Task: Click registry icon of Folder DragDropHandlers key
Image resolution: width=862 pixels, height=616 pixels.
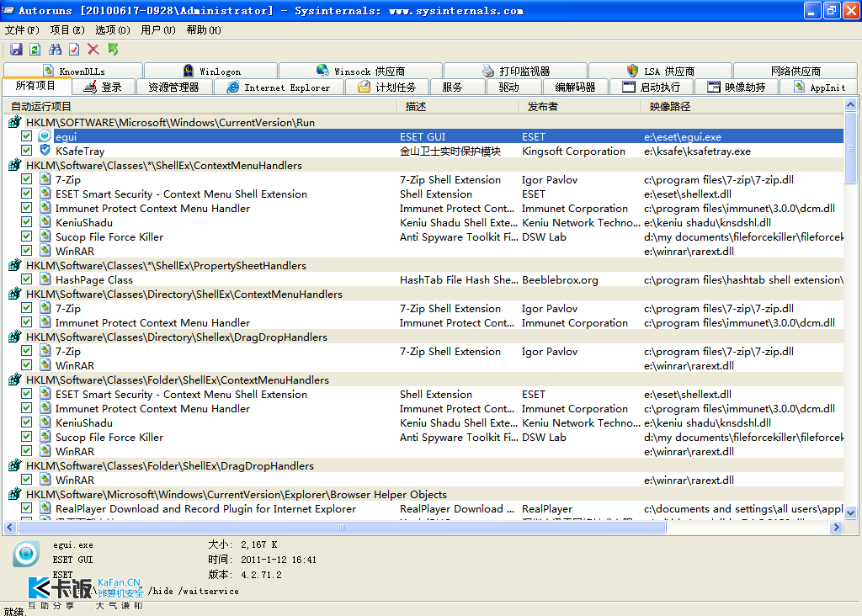Action: [x=15, y=465]
